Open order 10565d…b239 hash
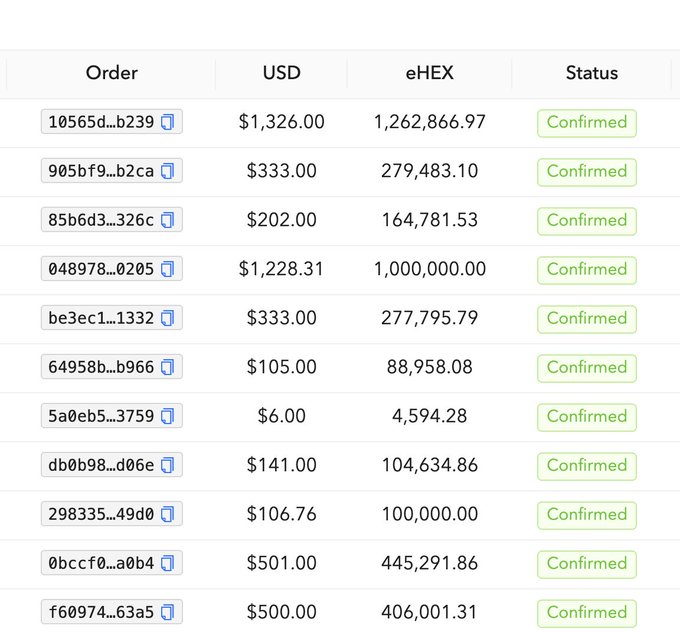 click(101, 122)
